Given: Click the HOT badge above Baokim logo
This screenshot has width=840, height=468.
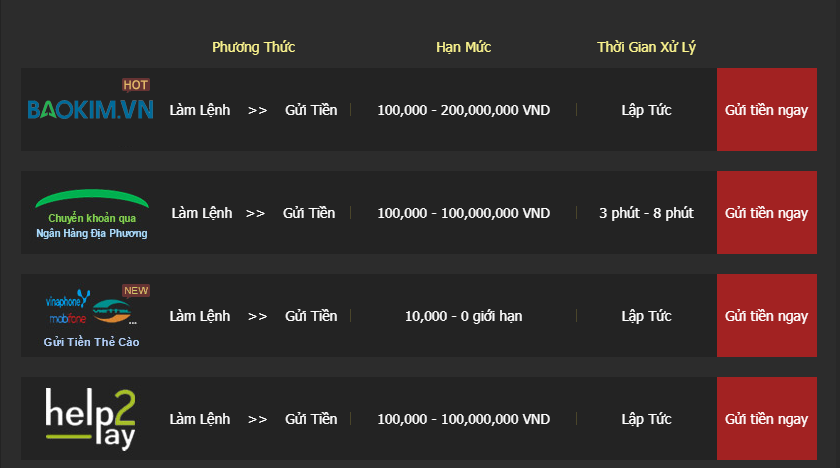Looking at the screenshot, I should point(136,85).
